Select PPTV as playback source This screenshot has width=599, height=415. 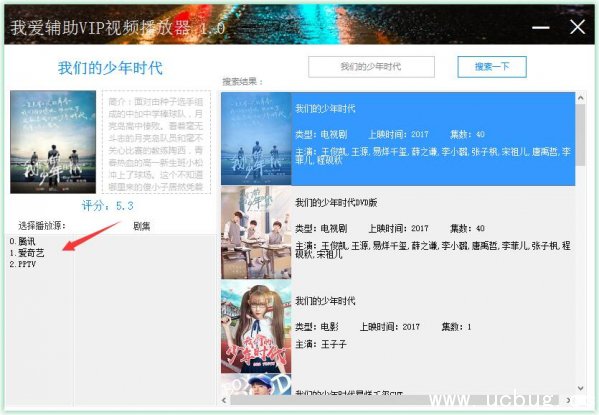23,264
